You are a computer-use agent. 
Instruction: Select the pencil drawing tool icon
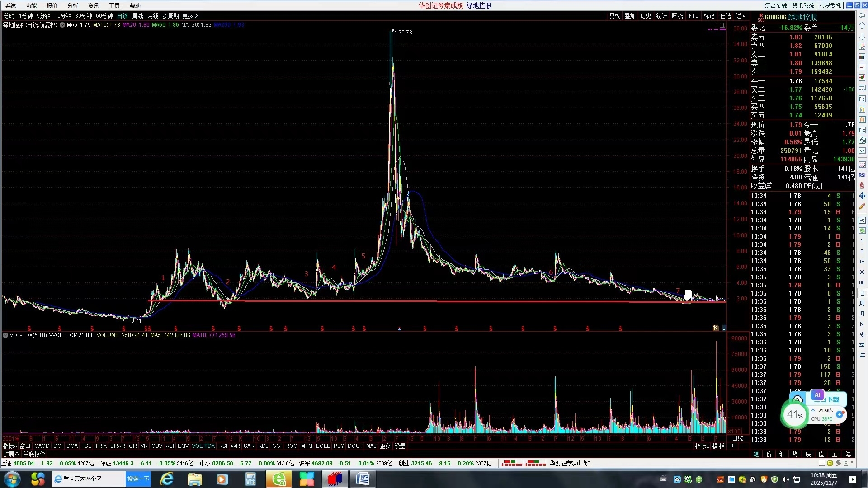point(862,206)
